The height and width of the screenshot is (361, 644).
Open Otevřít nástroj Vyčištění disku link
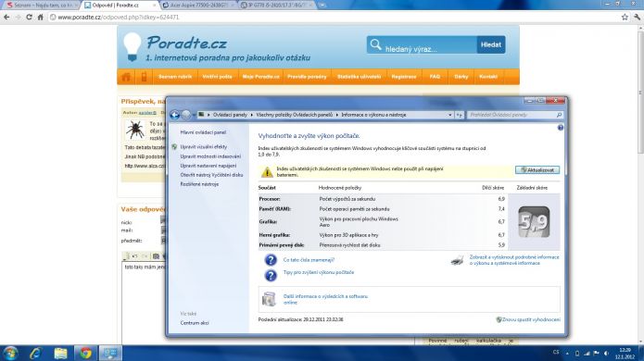[x=211, y=175]
